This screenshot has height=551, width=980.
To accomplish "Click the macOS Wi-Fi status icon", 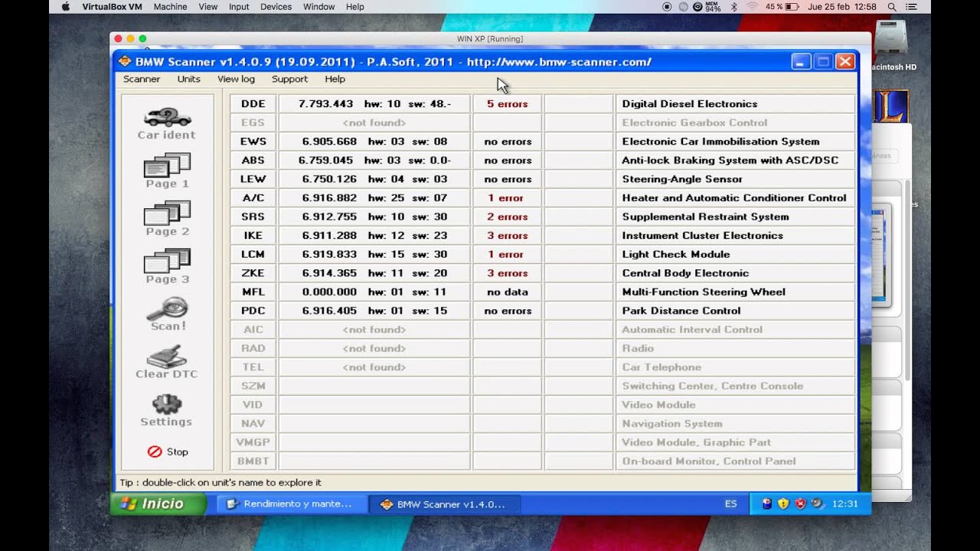I will point(752,7).
